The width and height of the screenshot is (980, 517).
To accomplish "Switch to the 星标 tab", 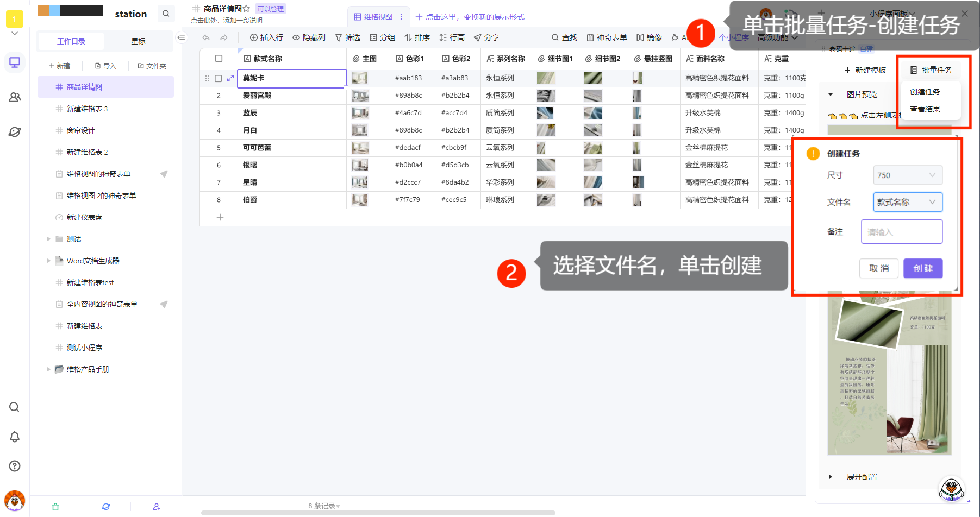I will pos(138,41).
